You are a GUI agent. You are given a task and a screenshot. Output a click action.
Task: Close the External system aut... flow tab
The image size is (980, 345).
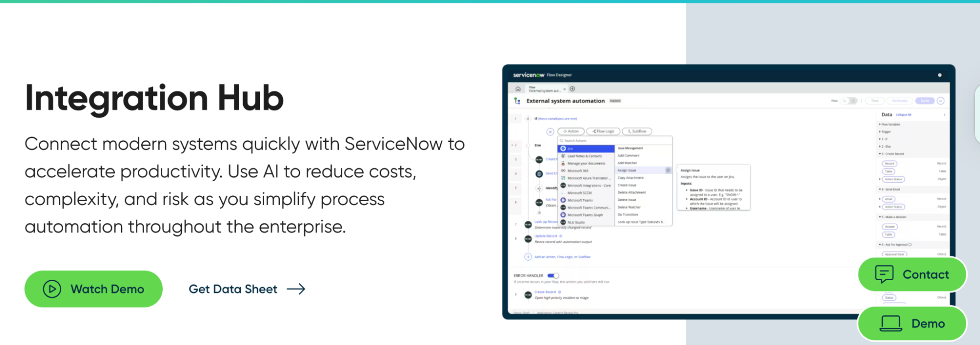click(x=564, y=89)
